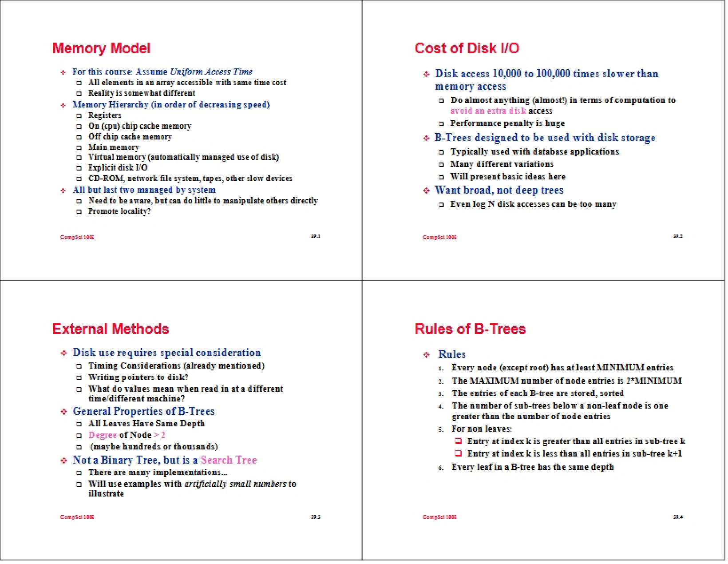
Task: Click the pink 'avoid an extra disk' text
Action: (x=488, y=111)
